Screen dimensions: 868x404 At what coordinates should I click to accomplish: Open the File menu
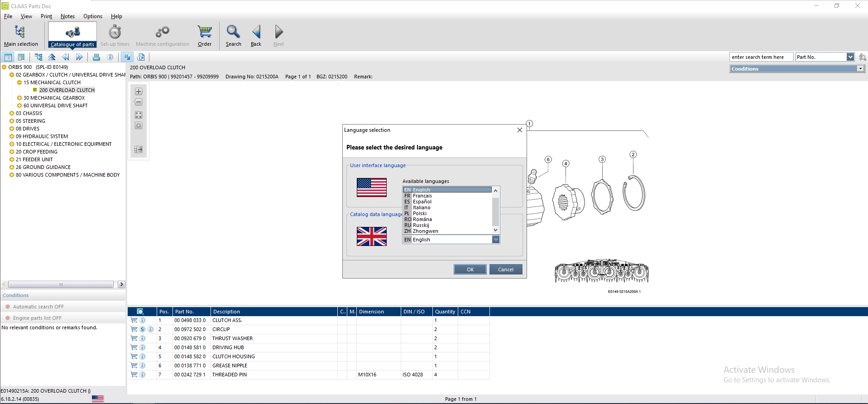8,16
